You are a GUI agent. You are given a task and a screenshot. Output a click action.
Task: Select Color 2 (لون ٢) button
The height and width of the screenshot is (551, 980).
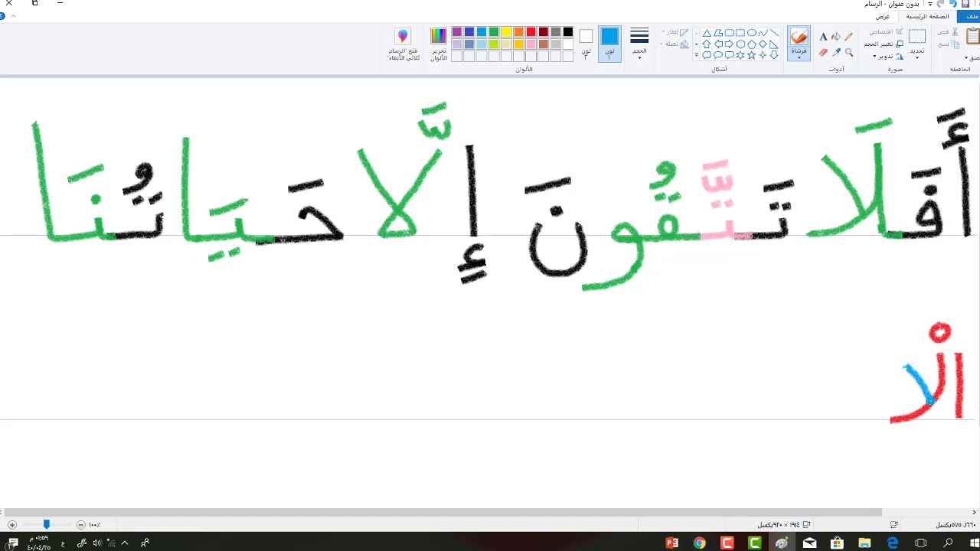coord(586,44)
